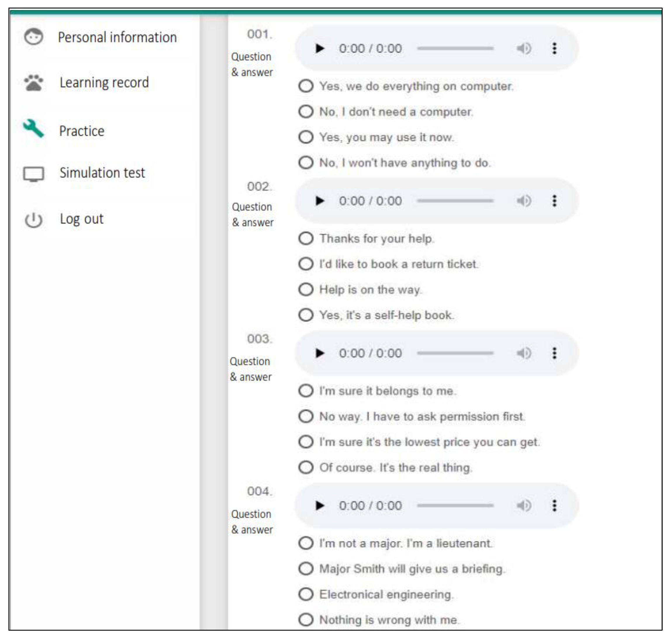Select "Yes, you may use it now."
Screen dimensions: 672x640
pyautogui.click(x=306, y=137)
